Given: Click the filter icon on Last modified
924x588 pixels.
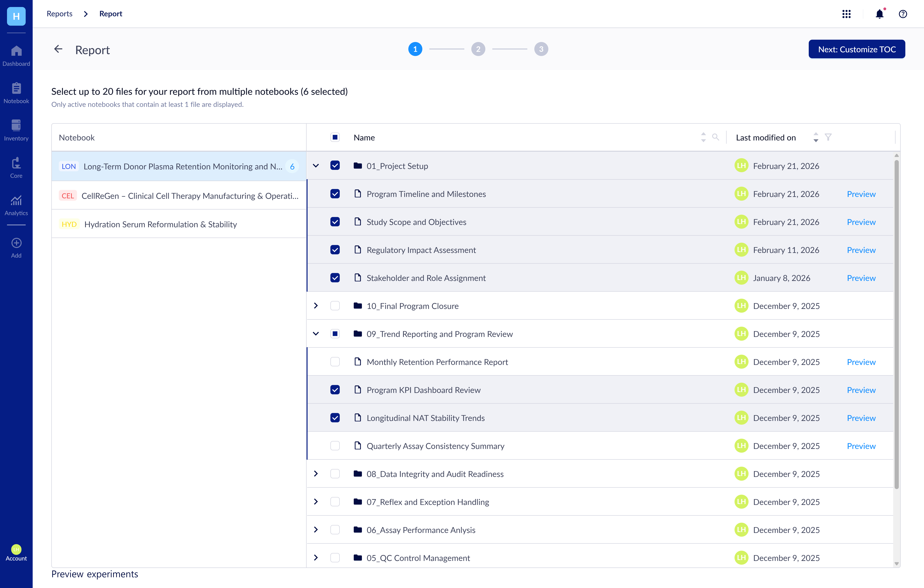Looking at the screenshot, I should point(828,137).
